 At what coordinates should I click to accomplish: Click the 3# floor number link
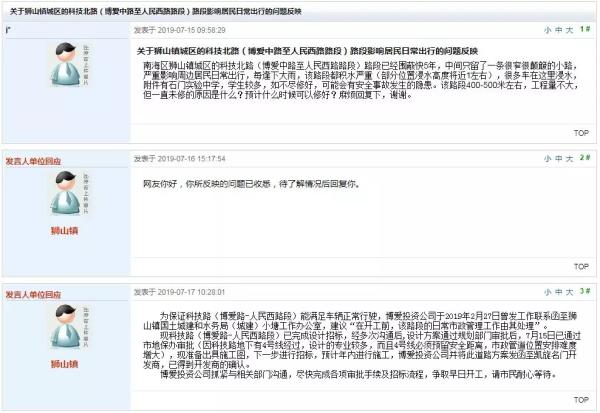[x=585, y=291]
